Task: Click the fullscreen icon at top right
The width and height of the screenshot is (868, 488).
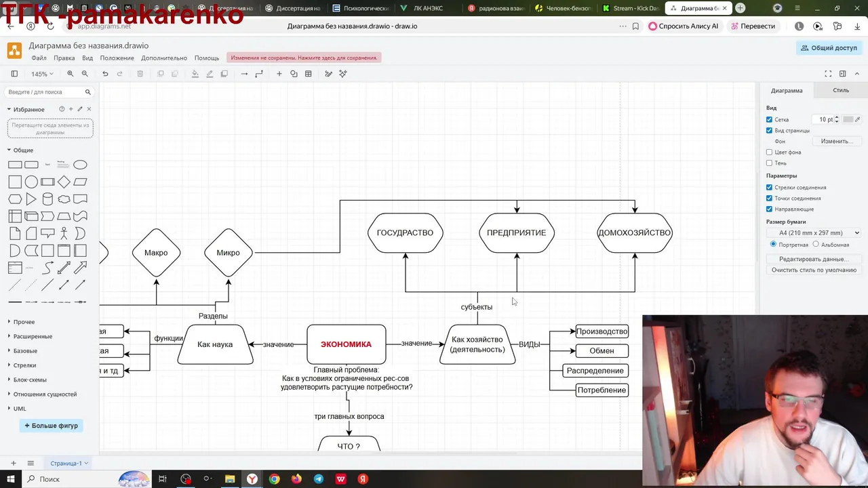Action: (828, 74)
